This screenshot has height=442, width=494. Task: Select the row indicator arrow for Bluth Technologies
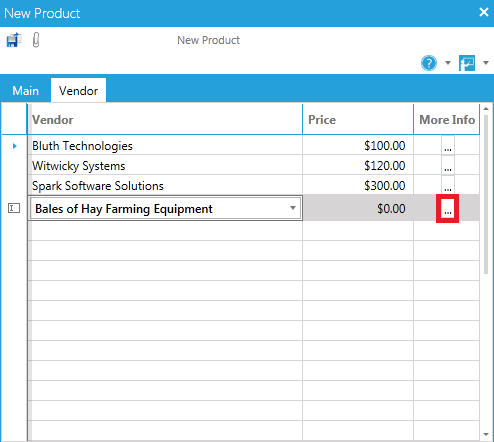[x=14, y=146]
